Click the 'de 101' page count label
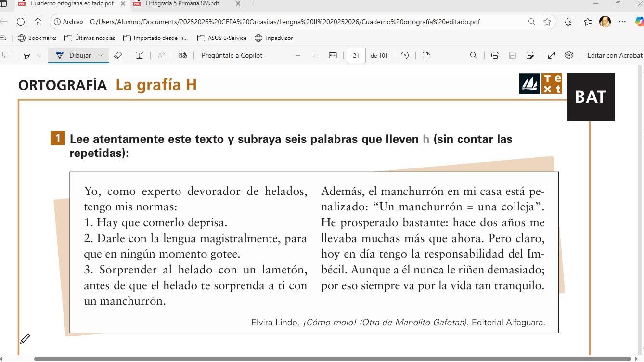644x362 pixels. [x=379, y=55]
